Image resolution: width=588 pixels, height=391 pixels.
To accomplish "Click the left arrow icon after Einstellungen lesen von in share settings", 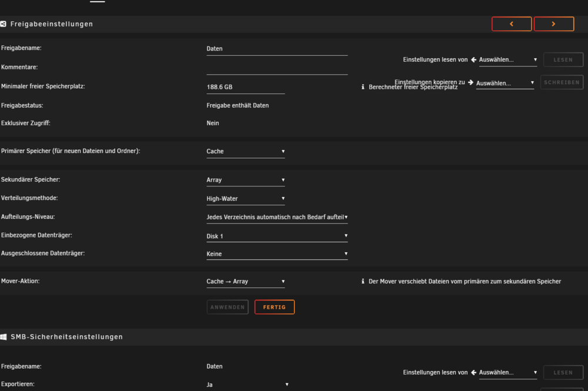I will coord(473,59).
